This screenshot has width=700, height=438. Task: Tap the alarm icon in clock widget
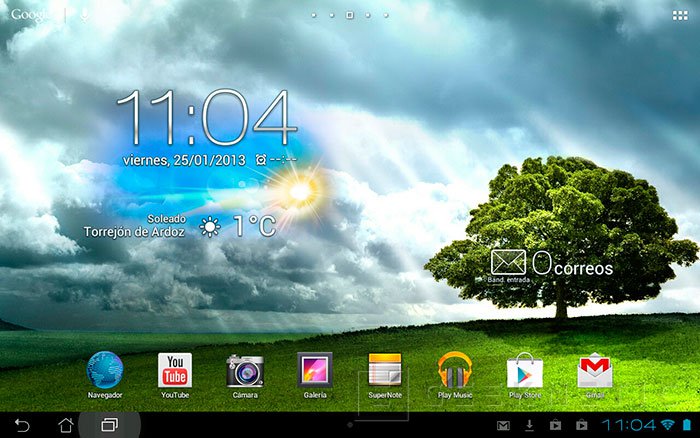pos(261,159)
